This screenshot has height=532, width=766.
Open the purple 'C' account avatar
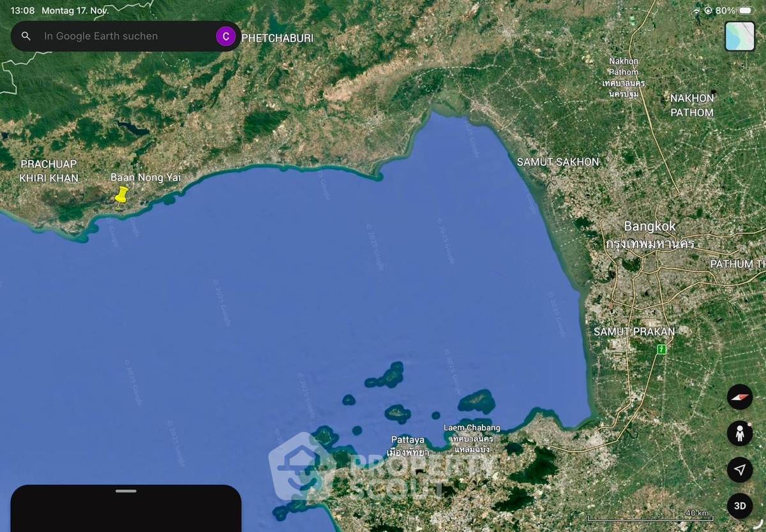pos(225,36)
